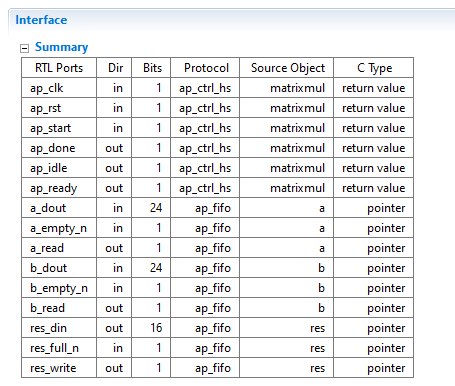Click the b_empty_n port cell
Image resolution: width=455 pixels, height=386 pixels.
point(59,288)
